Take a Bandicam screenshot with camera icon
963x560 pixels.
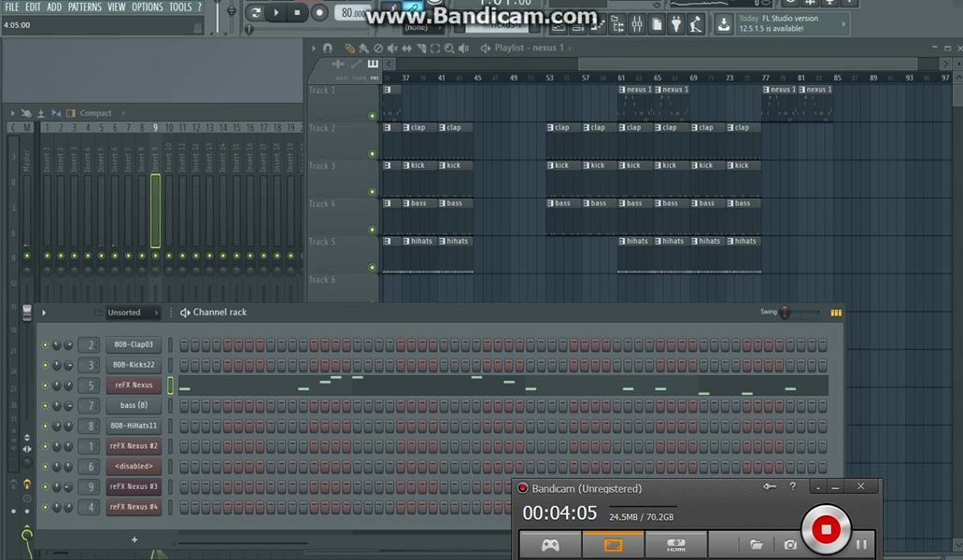(x=790, y=544)
